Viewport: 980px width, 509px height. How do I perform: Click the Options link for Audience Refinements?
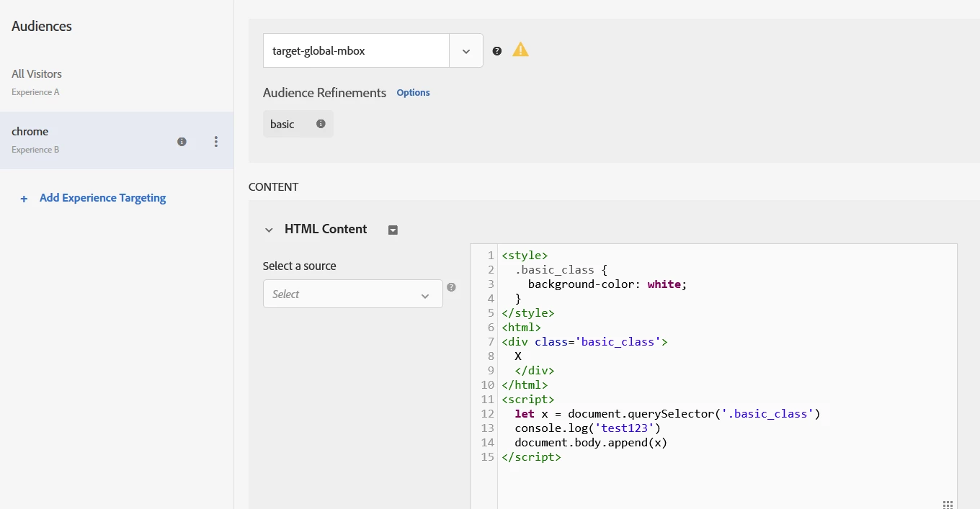413,92
